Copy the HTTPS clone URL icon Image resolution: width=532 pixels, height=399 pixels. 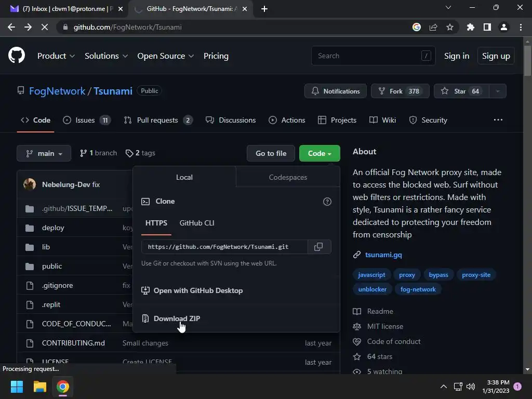click(318, 247)
